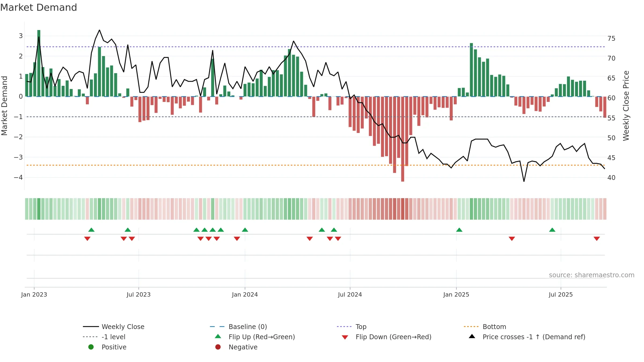Screen dimensions: 644x362
Task: Click the Weekly Close legend label
Action: click(x=123, y=327)
